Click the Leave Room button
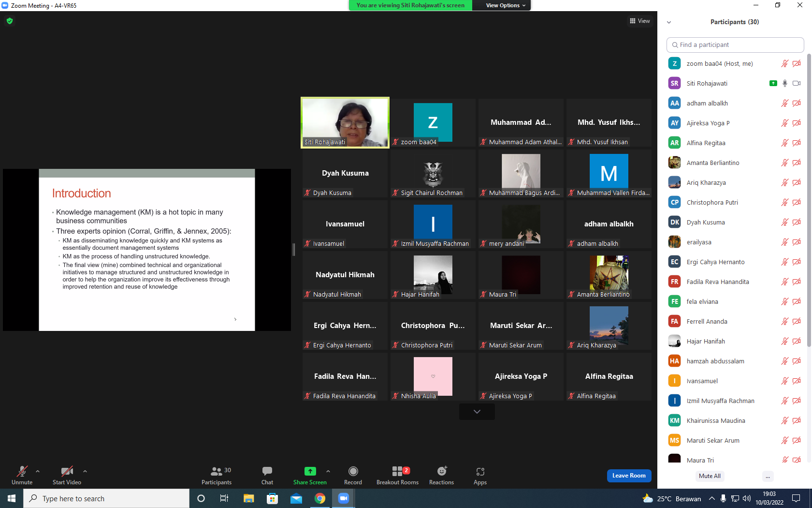This screenshot has height=508, width=812. 629,476
